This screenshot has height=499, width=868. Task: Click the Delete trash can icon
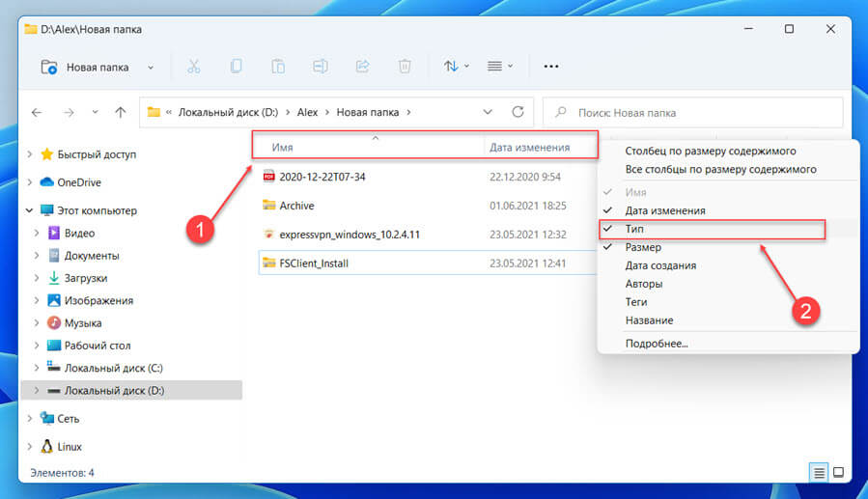(x=405, y=67)
